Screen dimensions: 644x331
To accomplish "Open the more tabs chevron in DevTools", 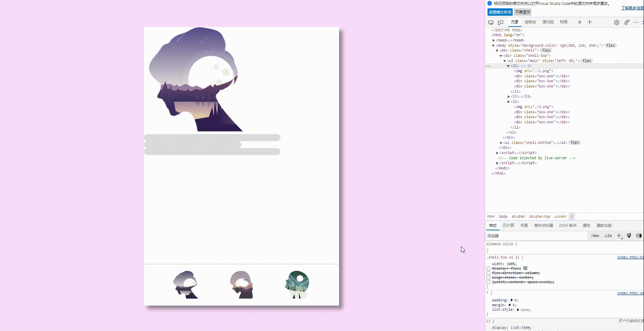I will click(580, 22).
